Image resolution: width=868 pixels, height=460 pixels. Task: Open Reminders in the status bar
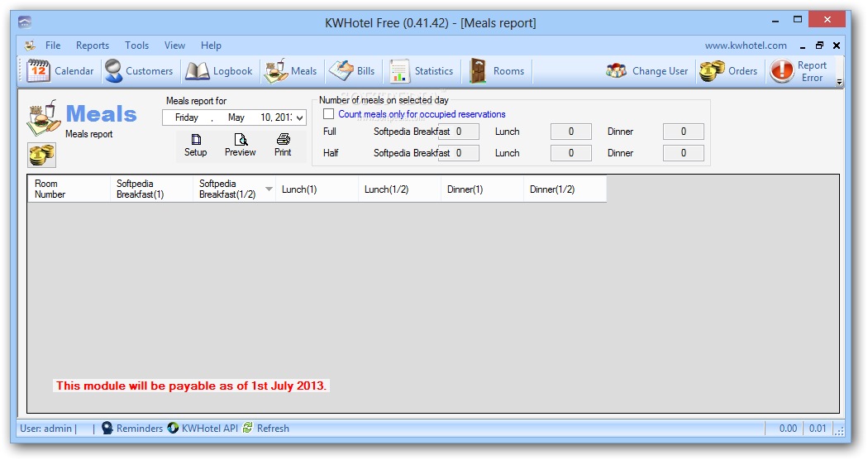pos(132,429)
